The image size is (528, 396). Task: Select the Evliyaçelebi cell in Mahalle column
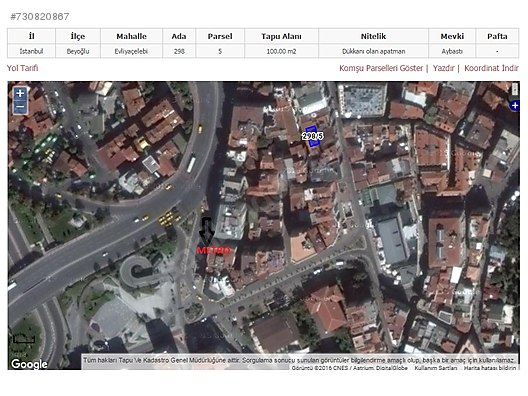pyautogui.click(x=131, y=52)
